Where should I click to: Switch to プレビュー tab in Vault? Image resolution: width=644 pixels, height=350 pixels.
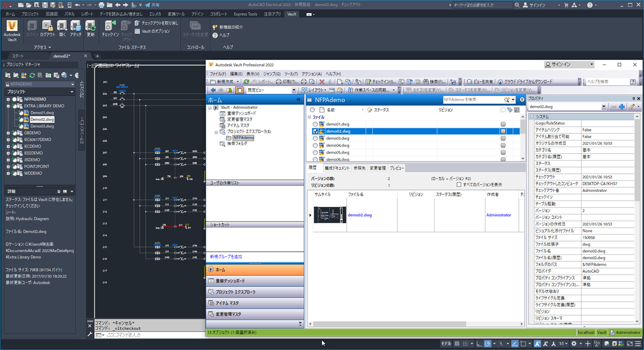click(x=396, y=168)
